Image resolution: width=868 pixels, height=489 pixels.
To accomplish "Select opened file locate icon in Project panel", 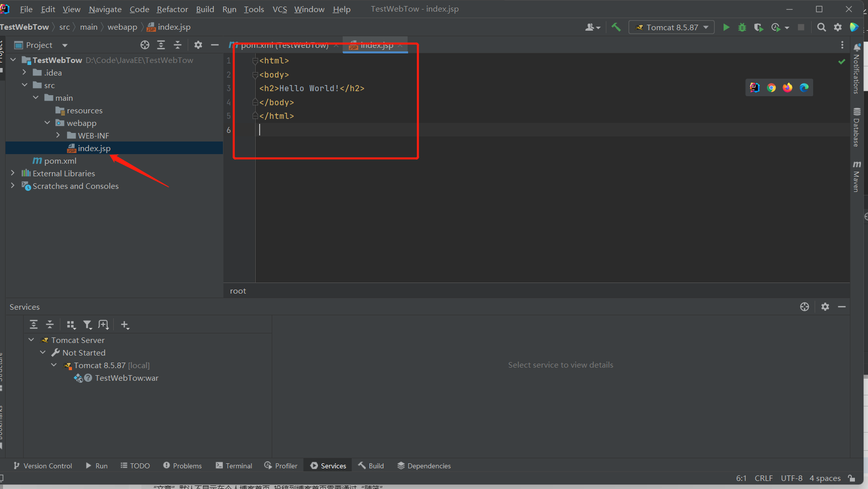I will tap(145, 45).
